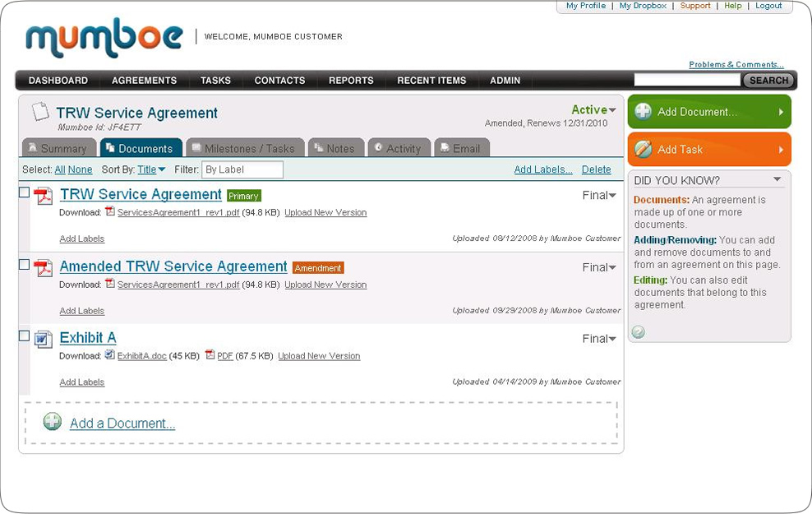Image resolution: width=812 pixels, height=514 pixels.
Task: Check the Exhibit A document checkbox
Action: coord(24,336)
